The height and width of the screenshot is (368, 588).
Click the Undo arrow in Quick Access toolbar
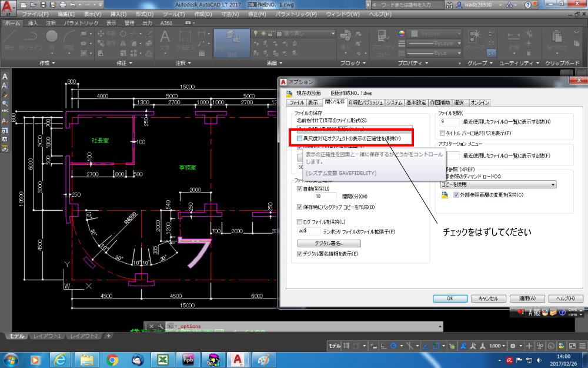click(73, 5)
